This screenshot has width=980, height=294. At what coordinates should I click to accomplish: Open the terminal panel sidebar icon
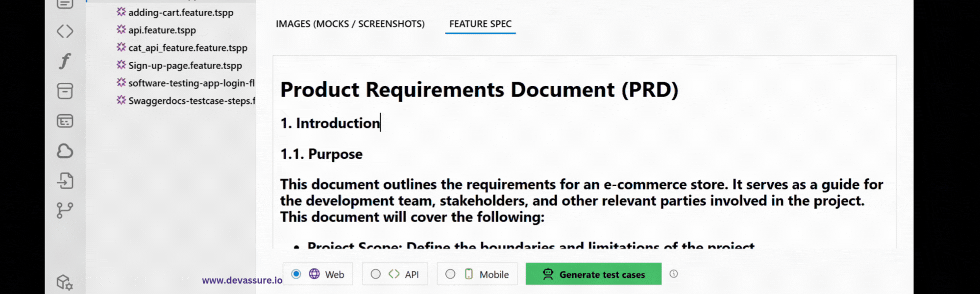tap(65, 121)
